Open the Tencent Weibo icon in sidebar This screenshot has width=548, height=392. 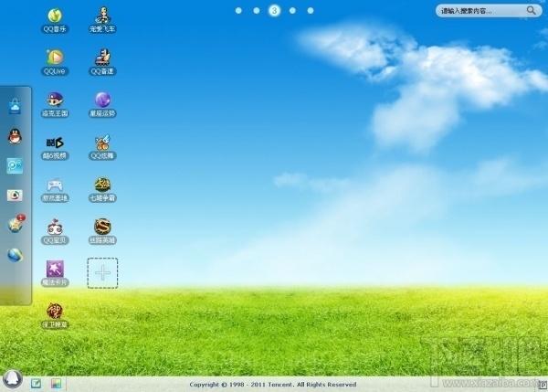(15, 196)
